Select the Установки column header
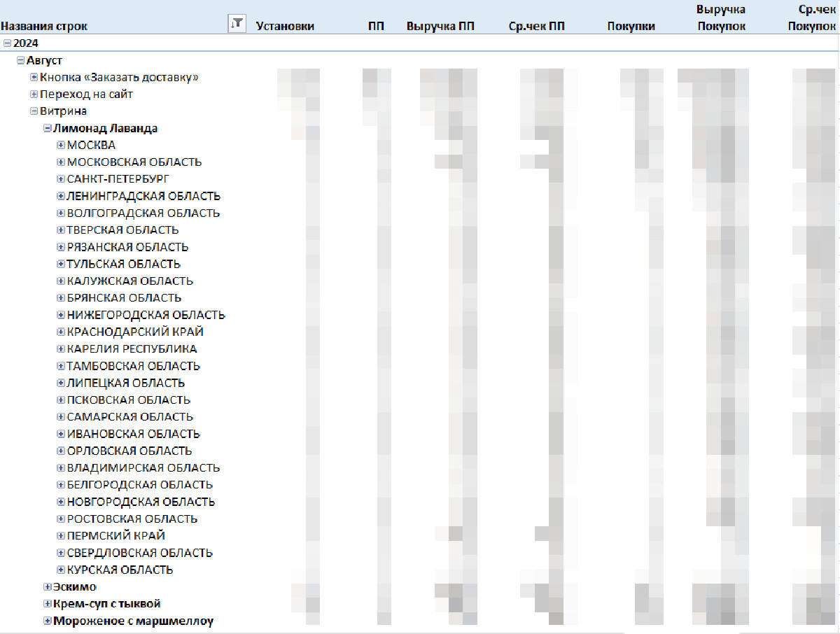 285,27
